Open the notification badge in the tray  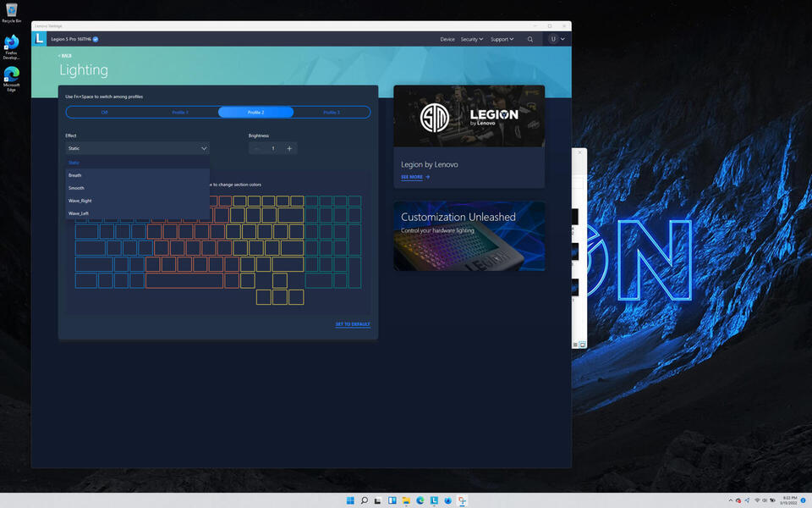(x=804, y=500)
